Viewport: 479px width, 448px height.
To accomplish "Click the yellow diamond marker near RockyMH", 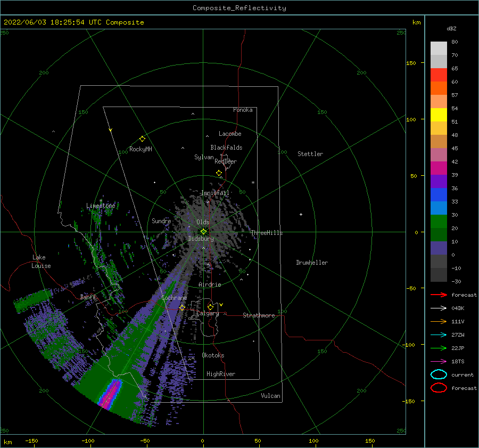I will pyautogui.click(x=142, y=139).
